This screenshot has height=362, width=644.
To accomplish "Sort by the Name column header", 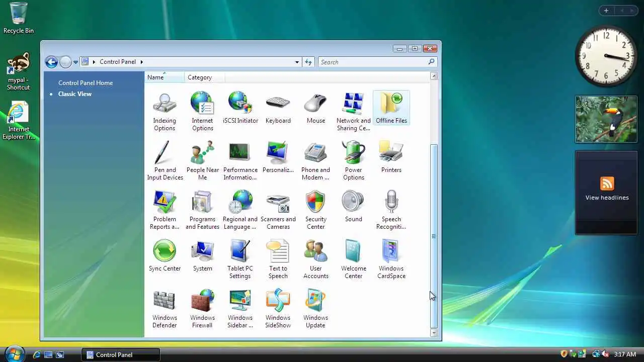I will point(165,77).
